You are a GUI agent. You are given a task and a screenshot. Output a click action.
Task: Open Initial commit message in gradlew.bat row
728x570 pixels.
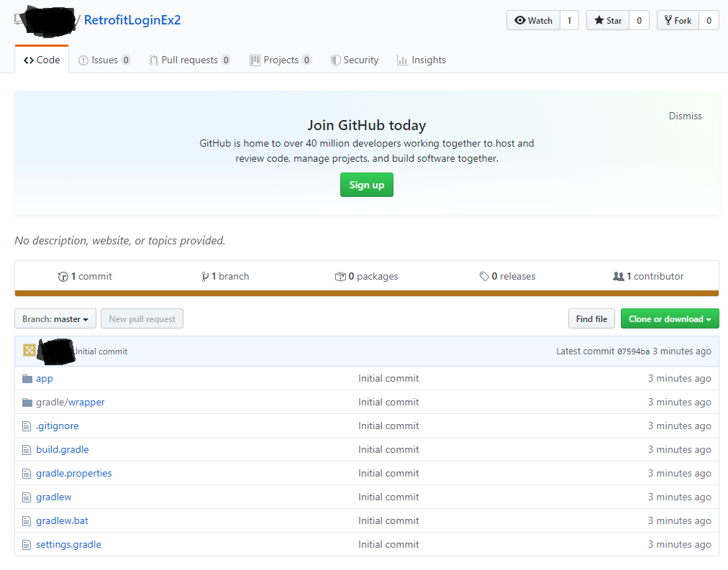[x=388, y=520]
